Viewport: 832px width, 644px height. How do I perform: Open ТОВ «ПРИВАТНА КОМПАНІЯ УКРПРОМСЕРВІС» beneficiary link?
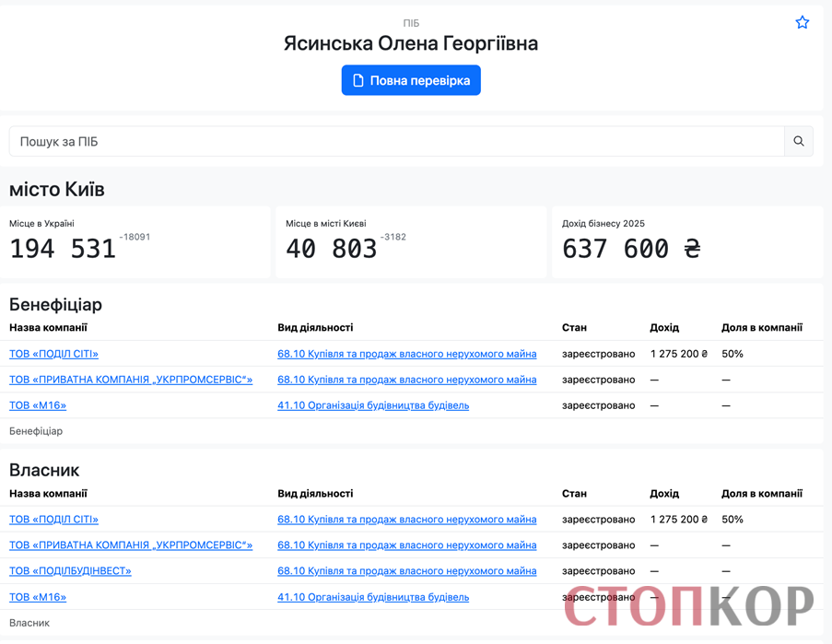tap(131, 380)
